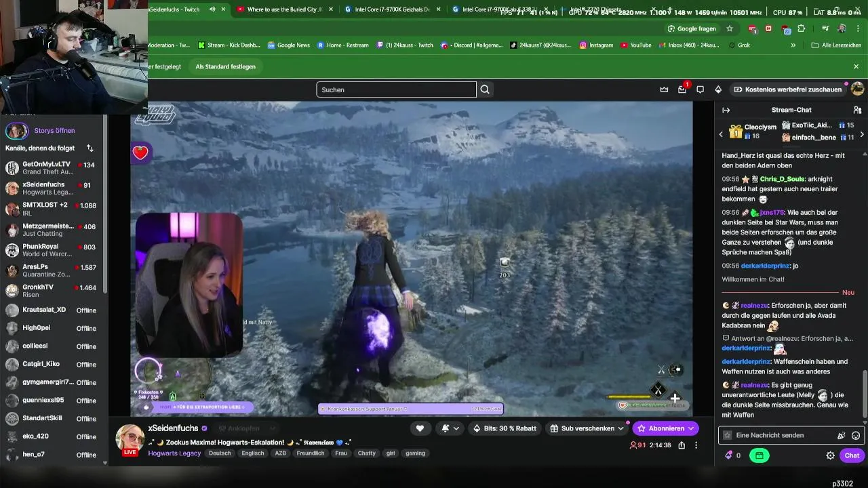The width and height of the screenshot is (868, 488).
Task: Click the heart follow button under stream
Action: pyautogui.click(x=420, y=428)
